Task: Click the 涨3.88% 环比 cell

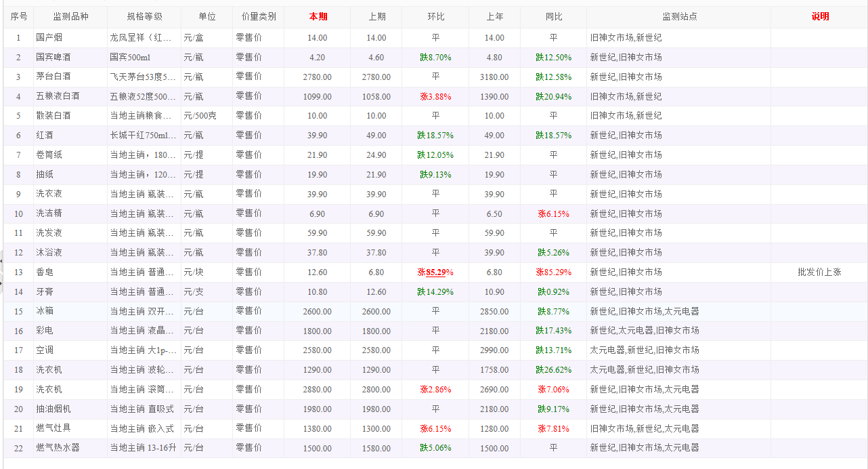Action: pyautogui.click(x=435, y=97)
